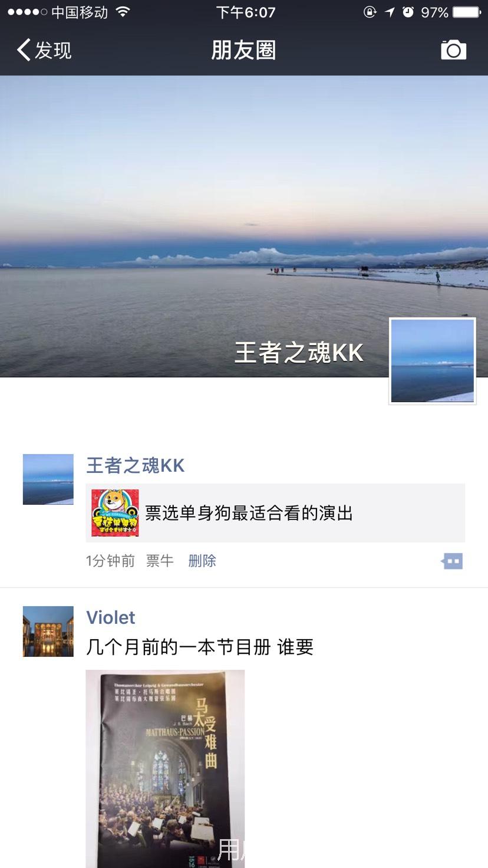
Task: Open Violet's profile name
Action: pyautogui.click(x=111, y=617)
